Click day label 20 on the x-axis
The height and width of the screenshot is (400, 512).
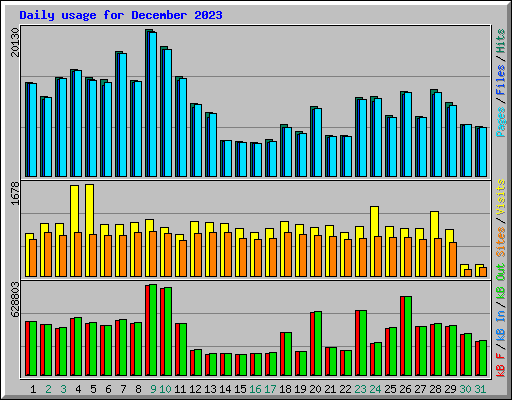[315, 389]
